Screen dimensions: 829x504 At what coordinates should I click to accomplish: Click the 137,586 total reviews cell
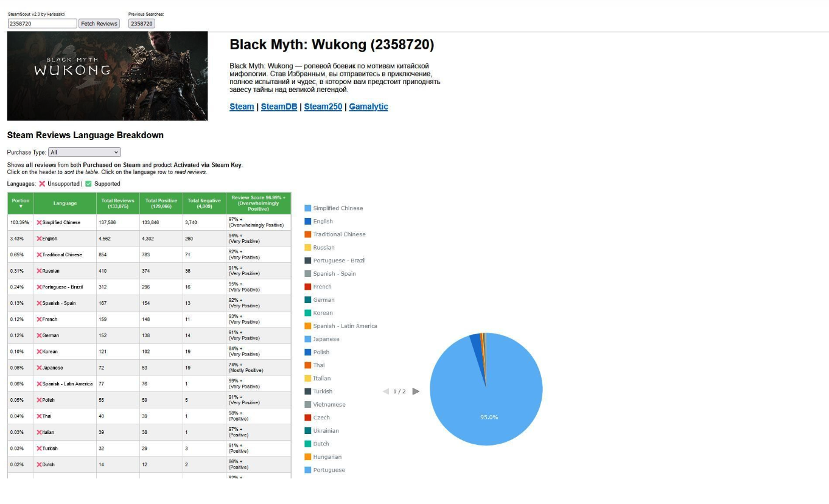118,223
